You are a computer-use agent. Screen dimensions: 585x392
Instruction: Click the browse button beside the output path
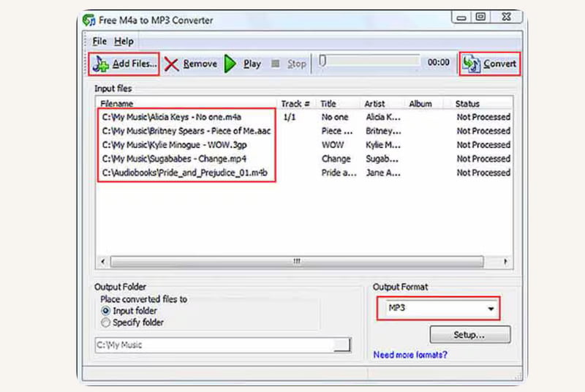coord(342,345)
